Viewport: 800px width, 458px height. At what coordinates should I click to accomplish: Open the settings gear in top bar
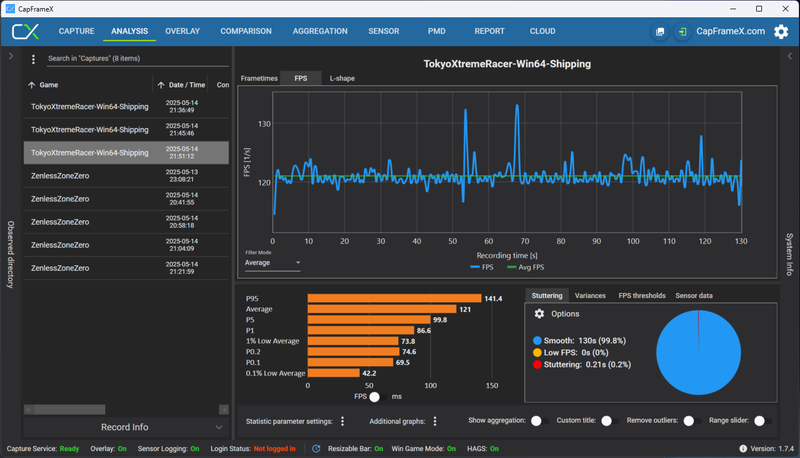[781, 32]
